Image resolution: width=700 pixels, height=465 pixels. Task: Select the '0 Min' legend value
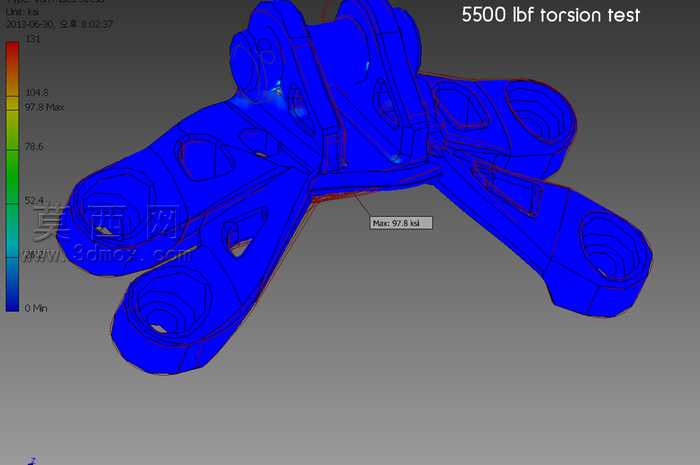36,308
